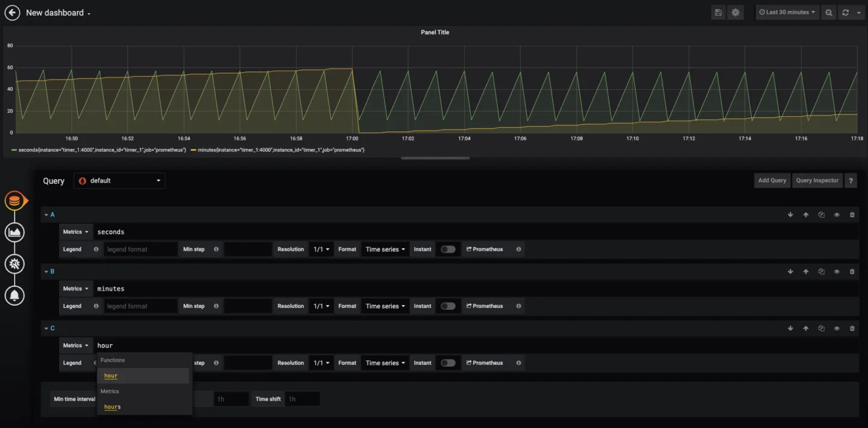Go back using the arrow button
Viewport: 868px width, 428px height.
pos(12,13)
